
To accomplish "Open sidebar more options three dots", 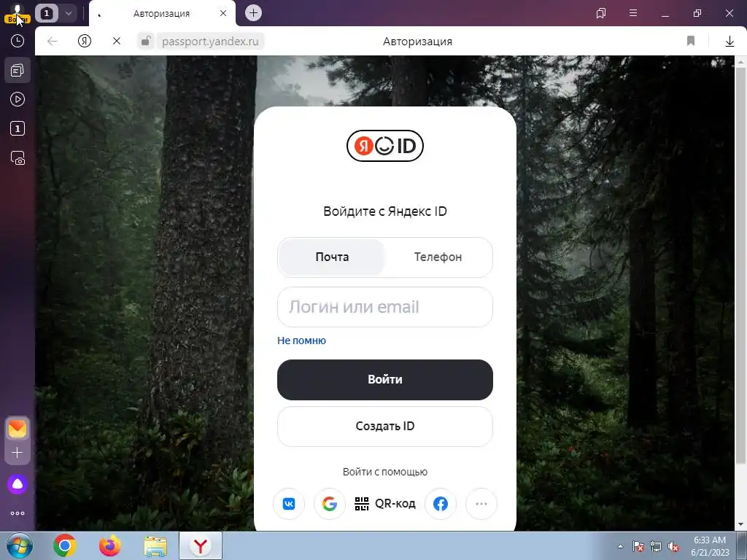I will point(18,513).
